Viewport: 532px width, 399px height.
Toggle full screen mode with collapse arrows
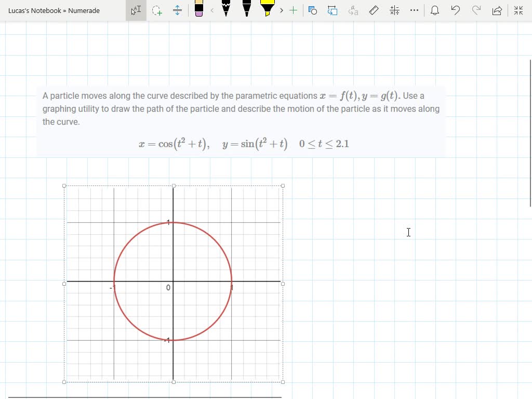[x=518, y=10]
